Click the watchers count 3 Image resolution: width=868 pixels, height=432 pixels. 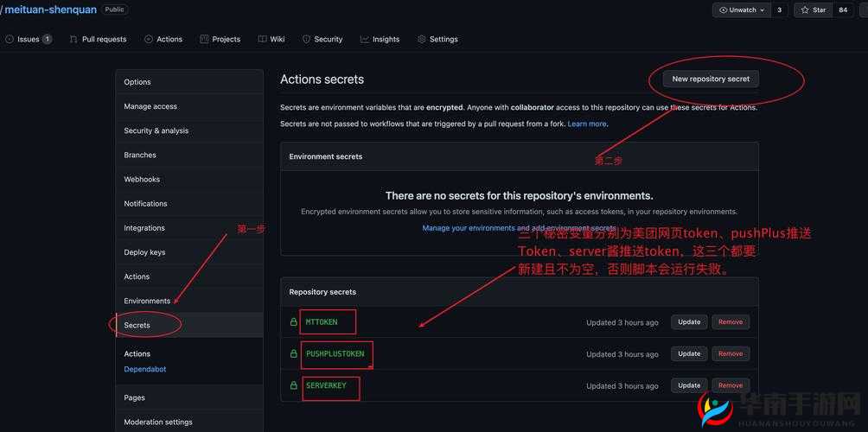[780, 10]
